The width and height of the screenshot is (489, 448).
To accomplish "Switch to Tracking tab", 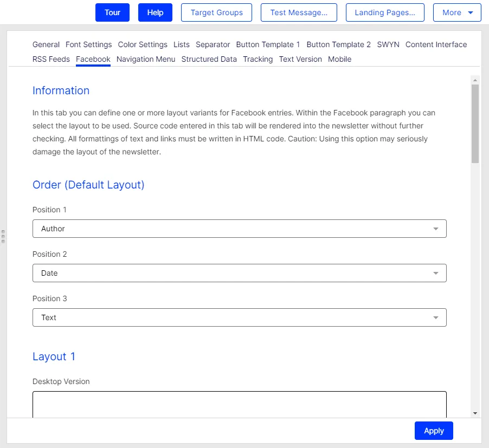I will click(x=258, y=59).
